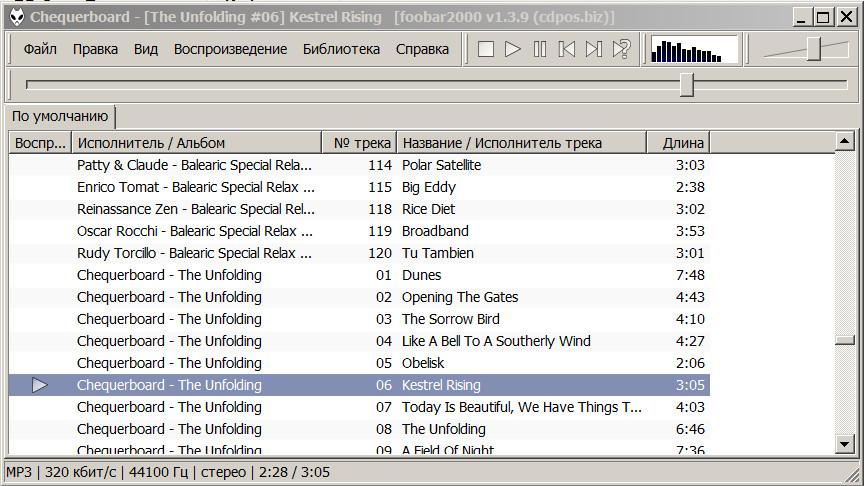Click the Stop playback button
This screenshot has height=486, width=864.
tap(486, 49)
